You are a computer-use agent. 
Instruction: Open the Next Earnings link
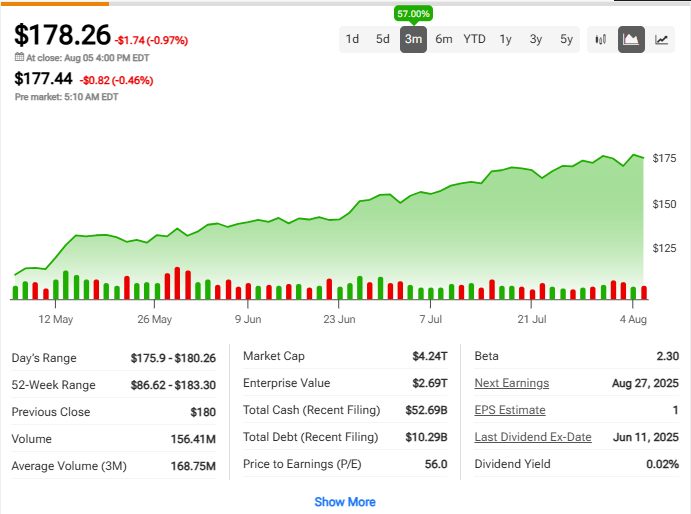click(x=511, y=383)
